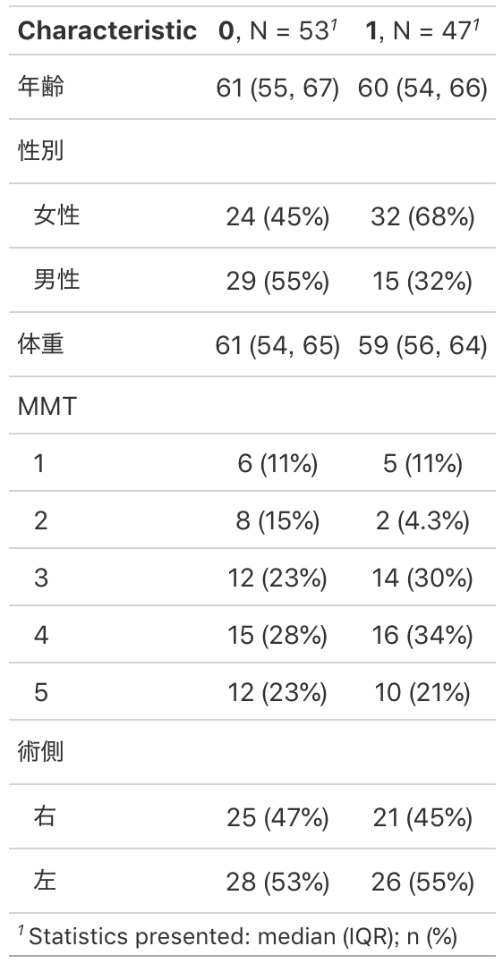This screenshot has width=503, height=980.
Task: Click the 性別 row label
Action: tap(40, 150)
